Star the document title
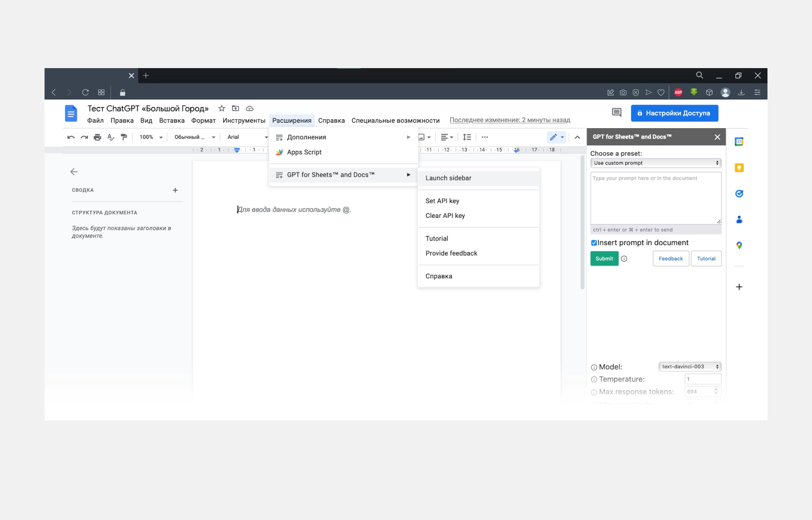This screenshot has width=812, height=520. [222, 108]
